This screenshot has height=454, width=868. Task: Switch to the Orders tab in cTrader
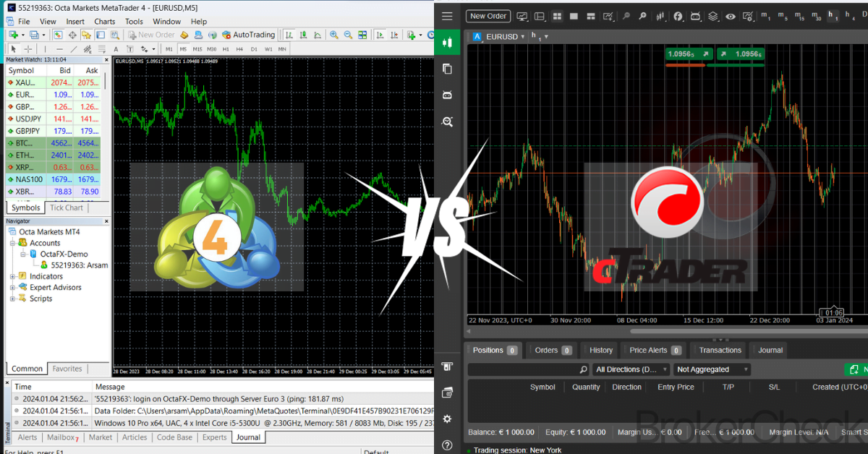[553, 350]
